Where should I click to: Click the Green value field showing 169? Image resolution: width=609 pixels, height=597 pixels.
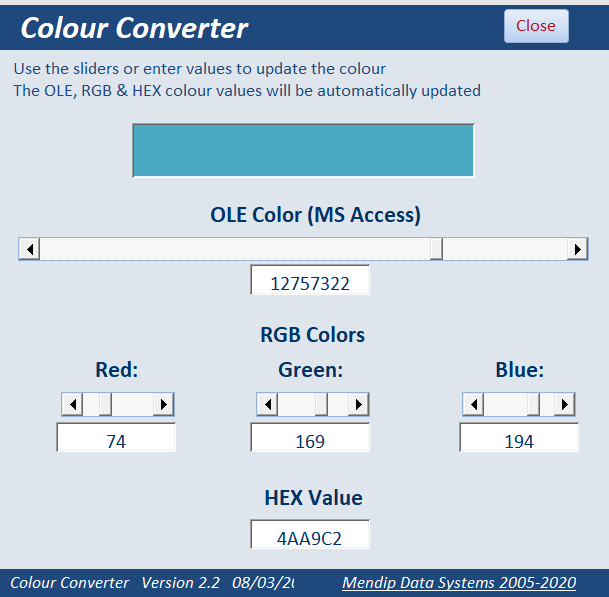point(310,440)
